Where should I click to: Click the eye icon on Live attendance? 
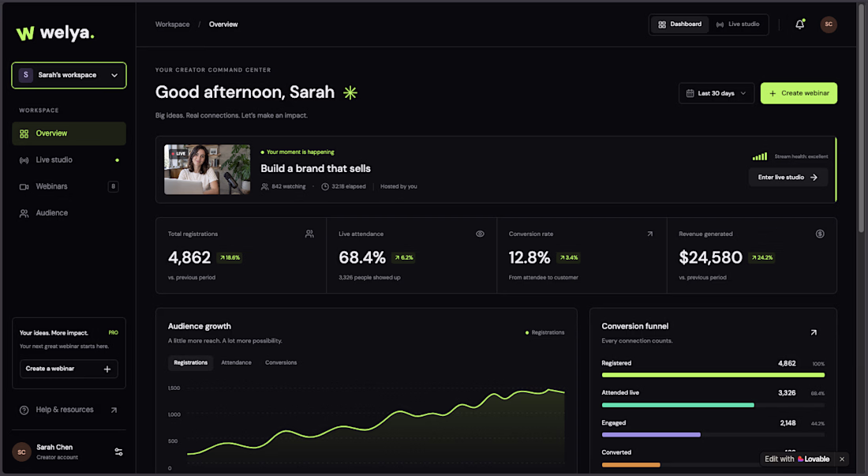(480, 234)
